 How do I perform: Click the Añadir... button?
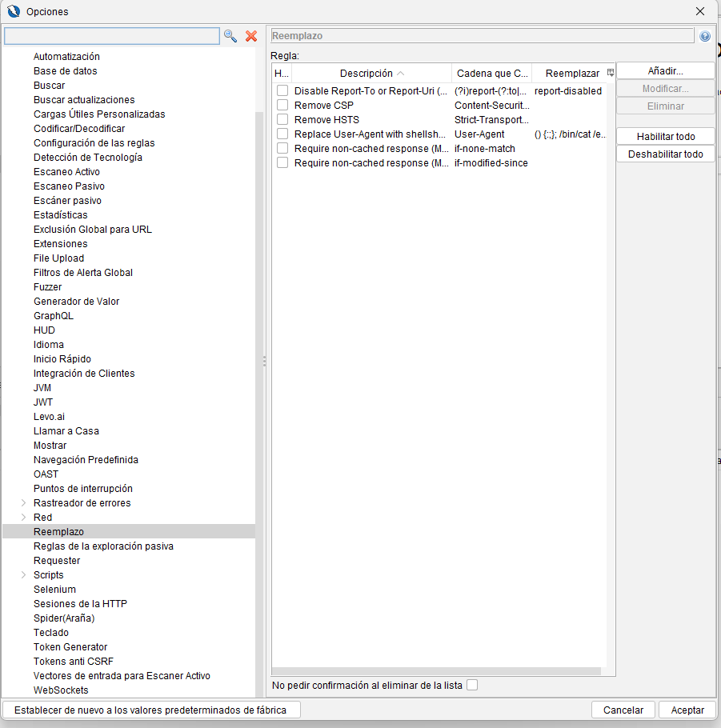[665, 71]
